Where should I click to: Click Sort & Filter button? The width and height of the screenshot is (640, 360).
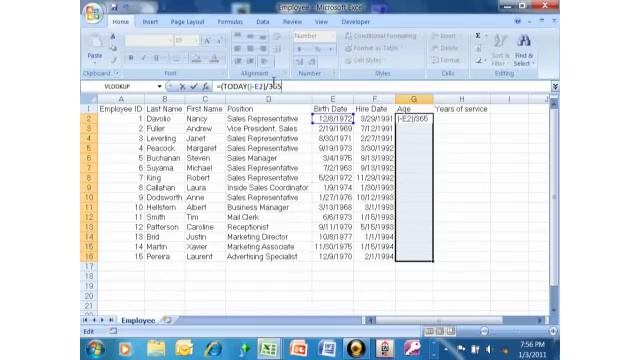(500, 51)
